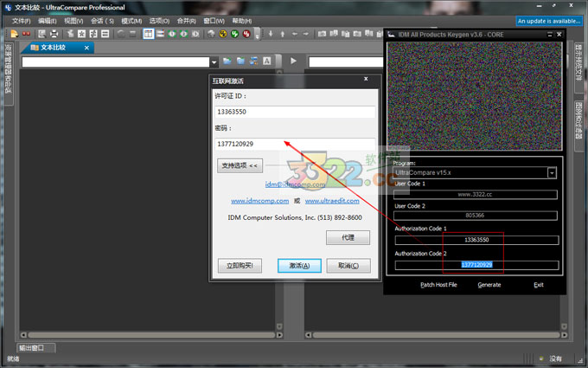Open the 帮助(H) menu
The width and height of the screenshot is (588, 368).
click(241, 21)
